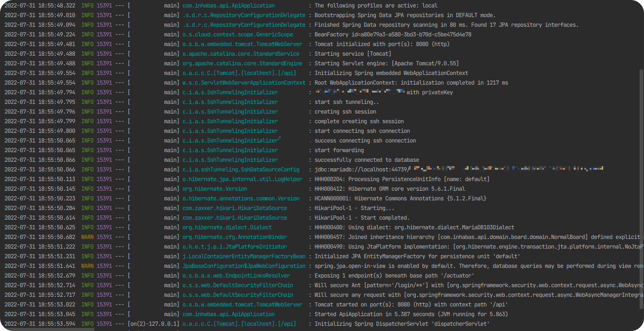Screen dimensions: 644x331
Task: Select logger name org.hibernate.Version
Action: click(x=215, y=189)
